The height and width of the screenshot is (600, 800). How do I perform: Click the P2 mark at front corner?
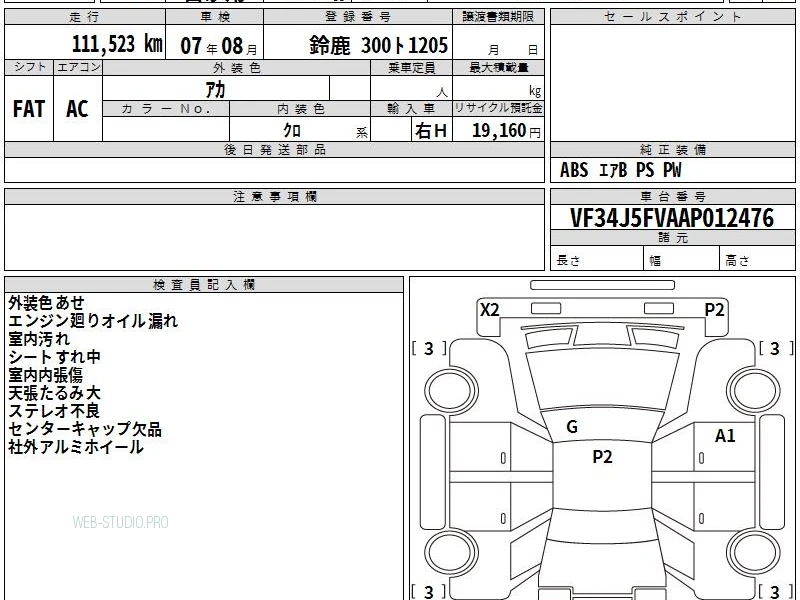click(714, 310)
